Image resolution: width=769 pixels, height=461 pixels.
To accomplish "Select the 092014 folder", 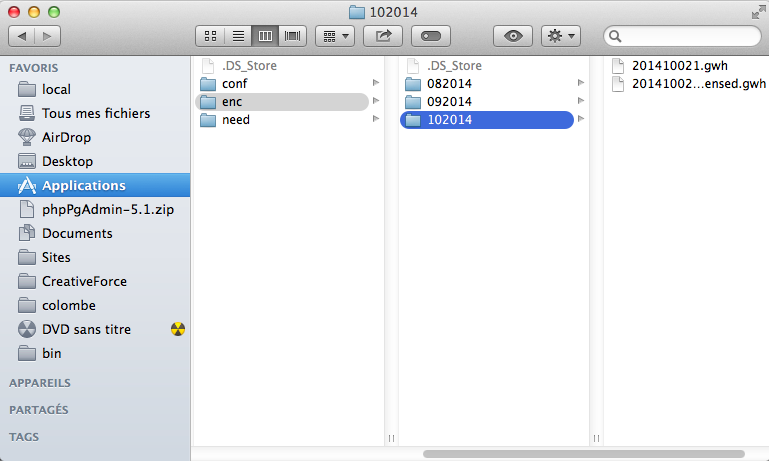I will point(487,102).
